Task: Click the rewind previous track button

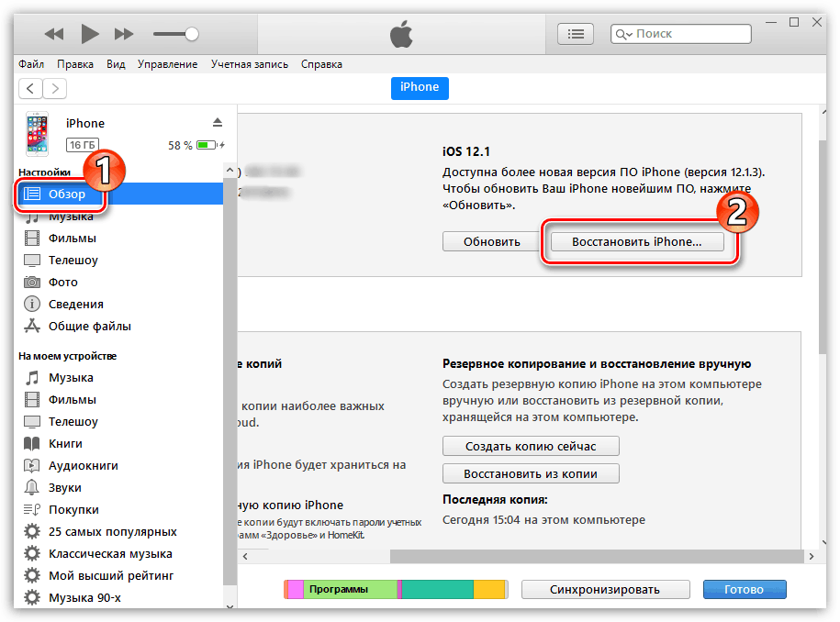Action: (54, 34)
